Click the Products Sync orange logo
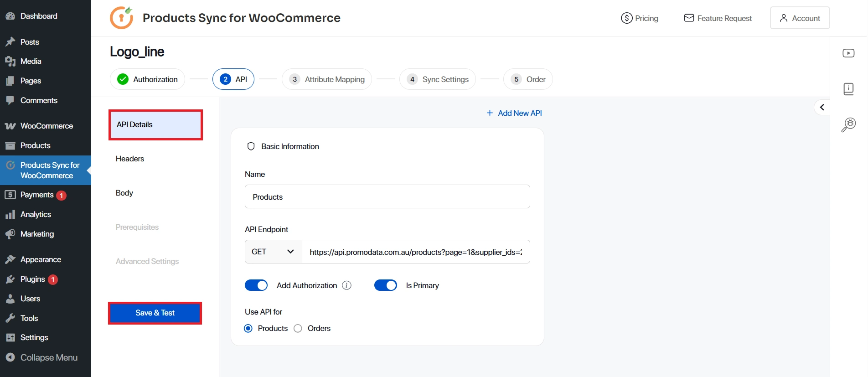 coord(122,18)
